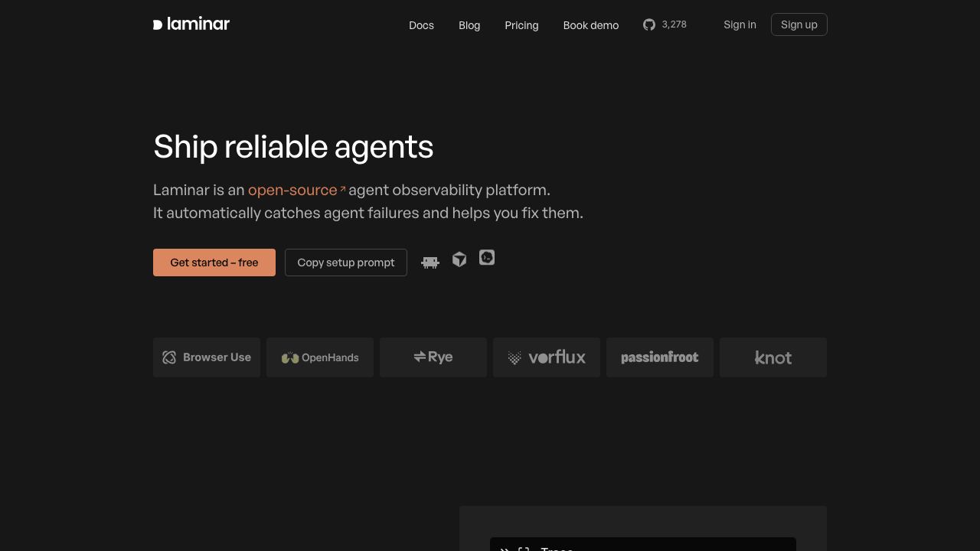Click the text "It automatically catches agent failures"

286,213
